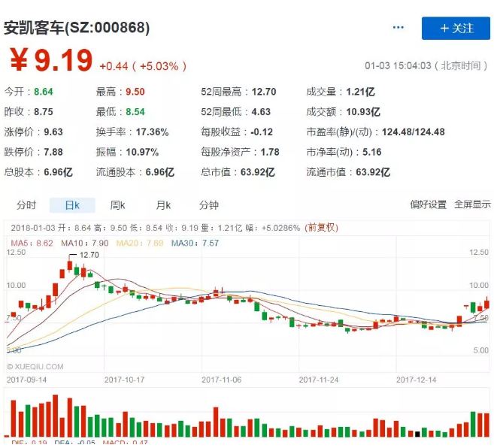
Task: Click the MA20: 7.69 indicator label
Action: (x=140, y=243)
